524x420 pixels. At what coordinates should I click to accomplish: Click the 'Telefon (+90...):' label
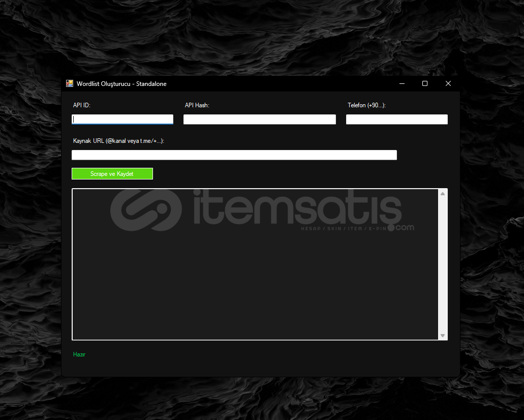point(366,105)
